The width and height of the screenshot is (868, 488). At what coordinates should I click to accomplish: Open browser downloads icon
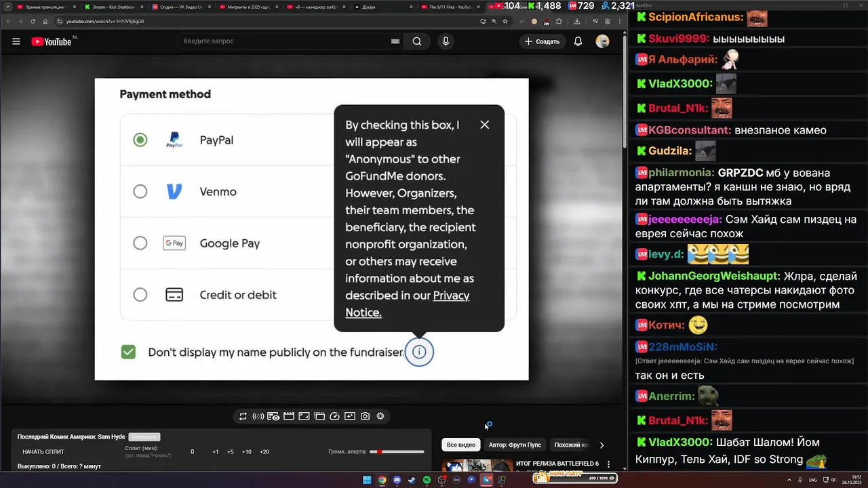click(577, 21)
